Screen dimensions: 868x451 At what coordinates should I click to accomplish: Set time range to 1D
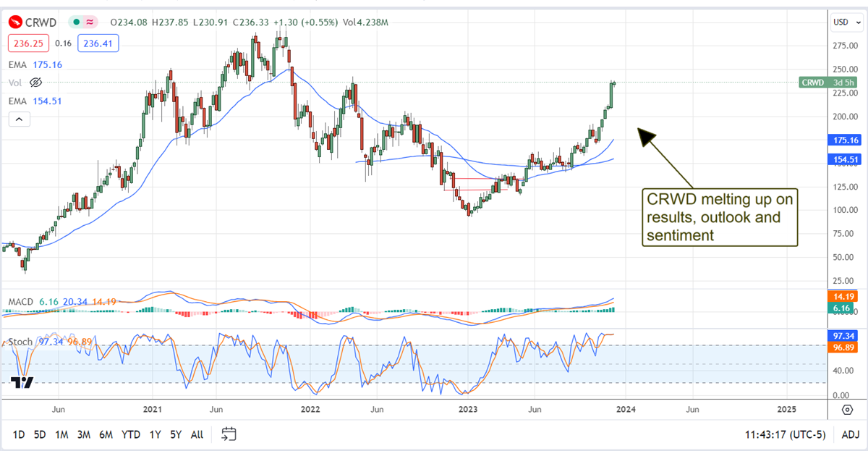pos(20,434)
